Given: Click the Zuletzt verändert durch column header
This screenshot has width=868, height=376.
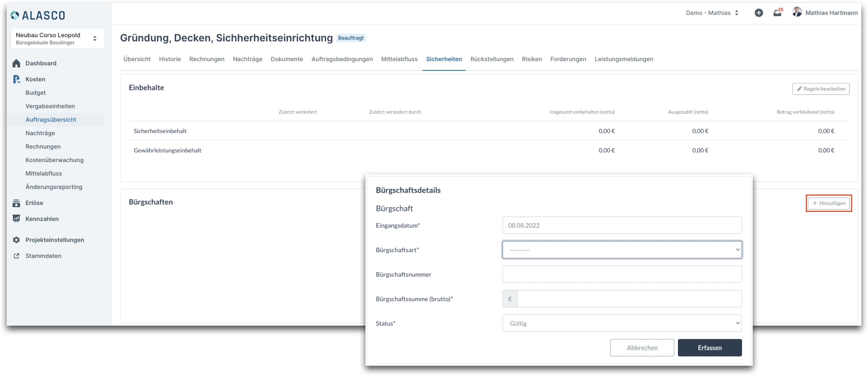Looking at the screenshot, I should coord(395,112).
